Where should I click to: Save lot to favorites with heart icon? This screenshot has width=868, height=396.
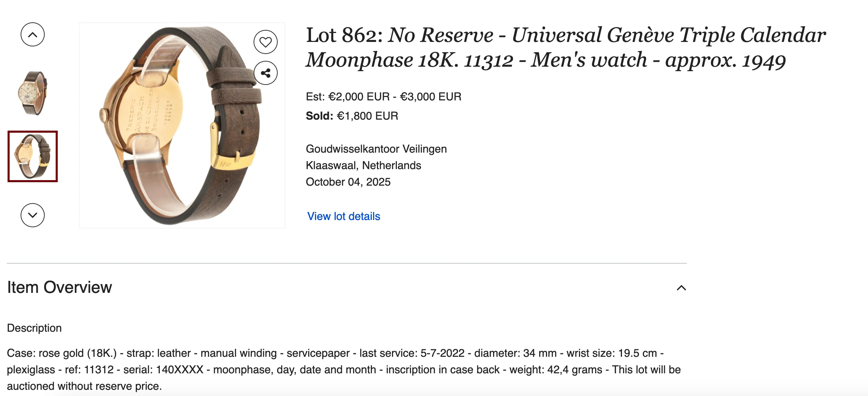click(x=265, y=42)
